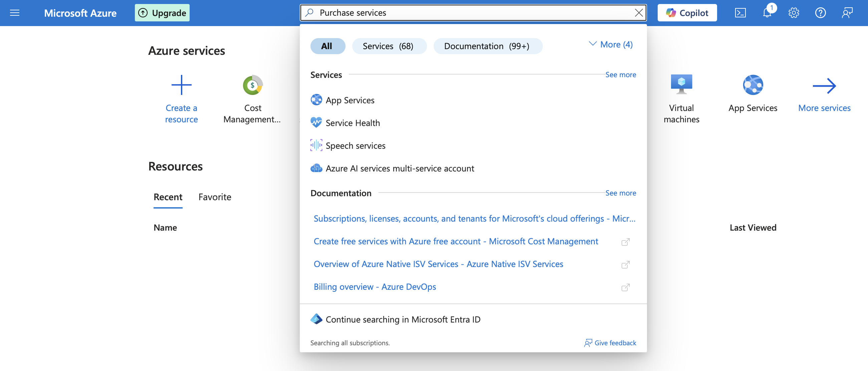
Task: Clear the search box with X
Action: pyautogui.click(x=639, y=13)
